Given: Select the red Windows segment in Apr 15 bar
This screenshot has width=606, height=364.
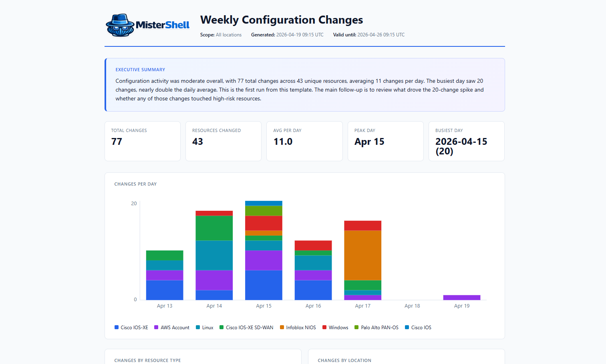Looking at the screenshot, I should (x=264, y=223).
